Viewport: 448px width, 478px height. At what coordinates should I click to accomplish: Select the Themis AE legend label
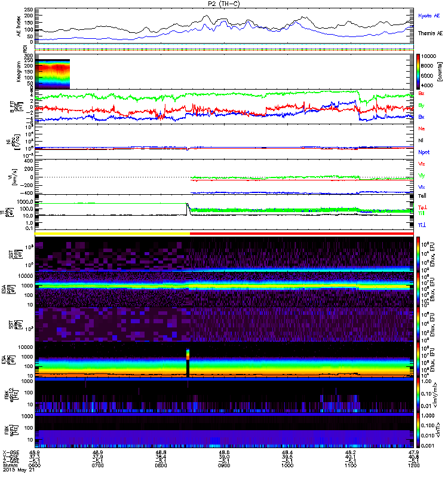[x=430, y=33]
